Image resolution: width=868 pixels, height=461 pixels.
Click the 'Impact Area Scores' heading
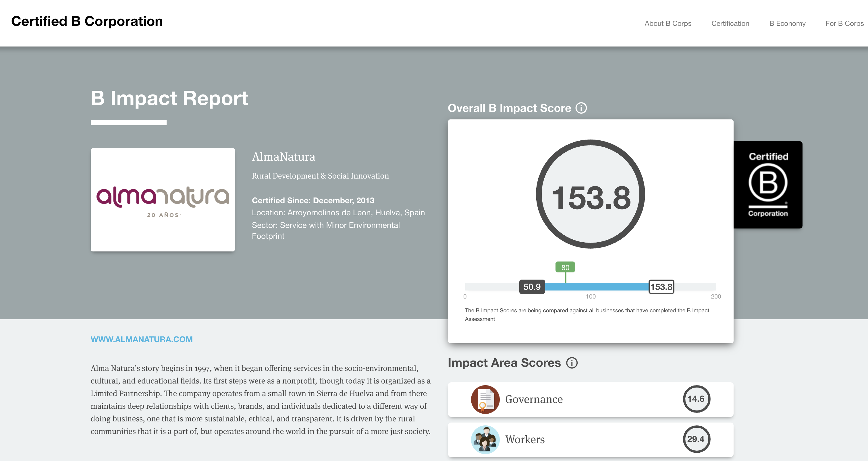pos(504,363)
